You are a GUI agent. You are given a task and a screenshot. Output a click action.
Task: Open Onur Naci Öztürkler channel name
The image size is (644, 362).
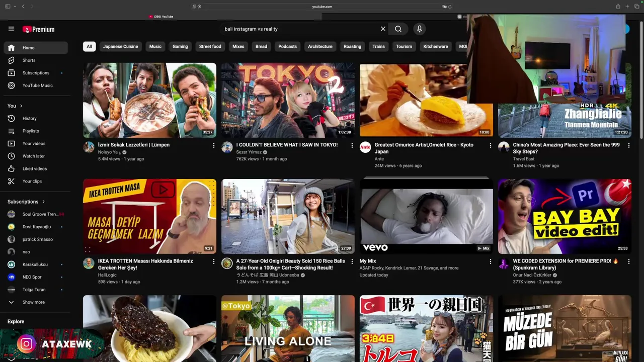coord(533,275)
